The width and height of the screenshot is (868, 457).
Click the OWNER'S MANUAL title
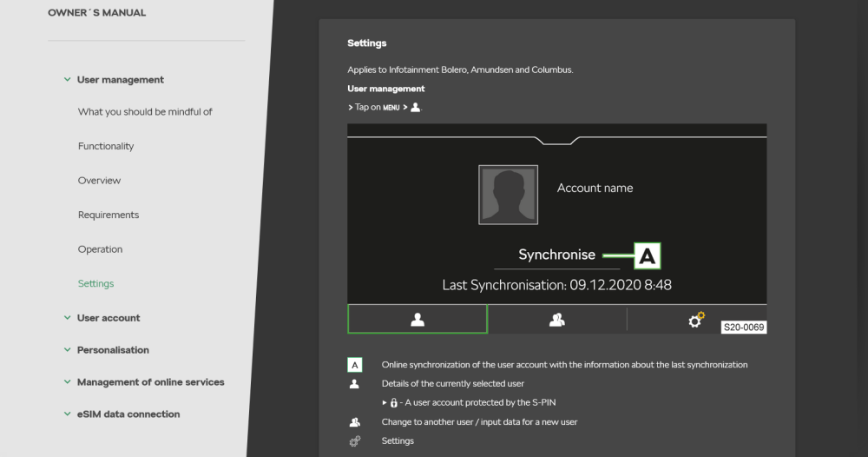point(97,13)
